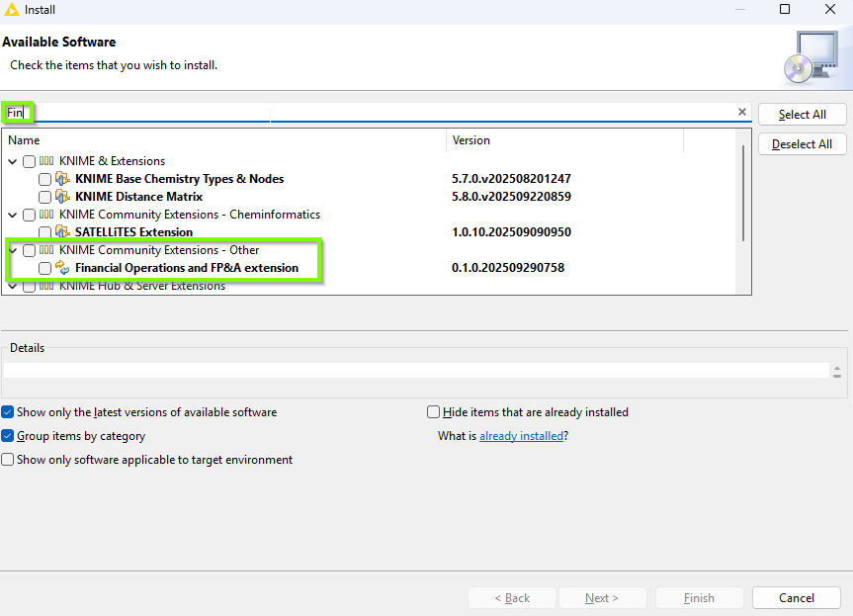This screenshot has width=853, height=616.
Task: Sort list by the Version column header
Action: [563, 140]
